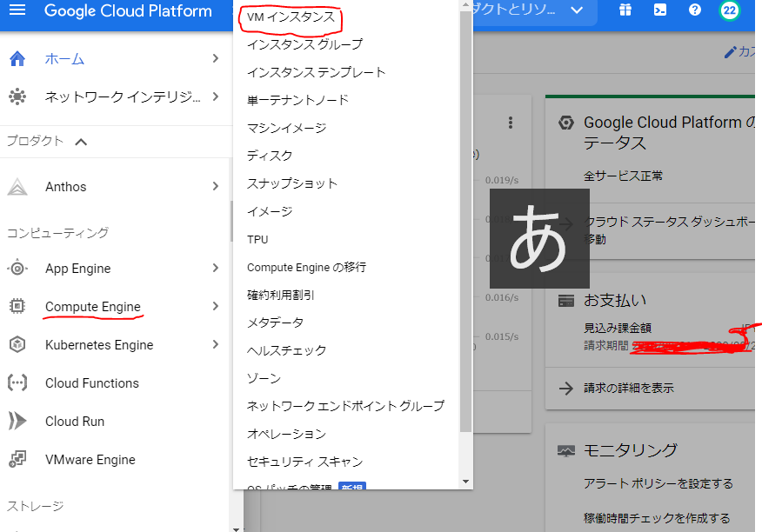Viewport: 762px width, 532px height.
Task: Expand the App Engine submenu chevron
Action: point(215,268)
